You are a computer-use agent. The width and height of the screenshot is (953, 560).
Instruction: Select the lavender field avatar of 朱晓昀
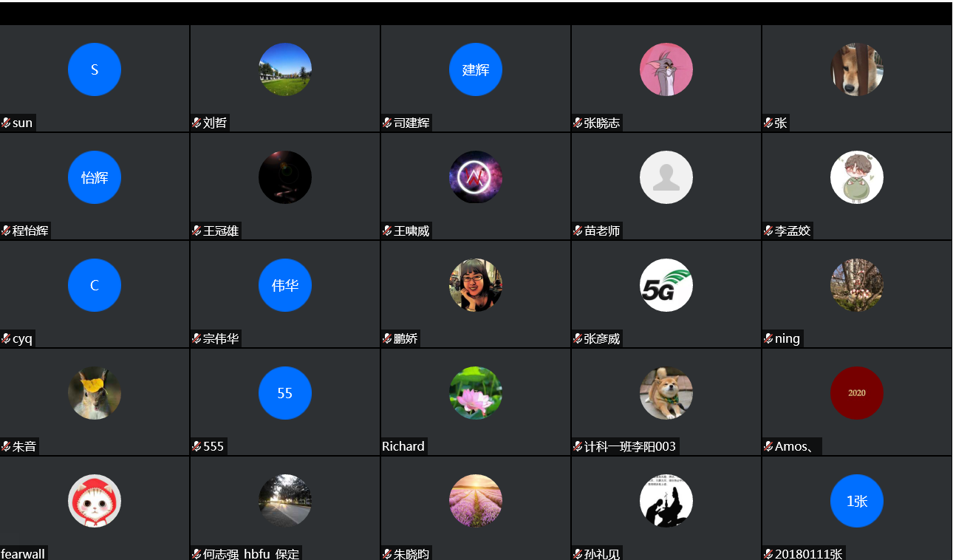pyautogui.click(x=476, y=501)
